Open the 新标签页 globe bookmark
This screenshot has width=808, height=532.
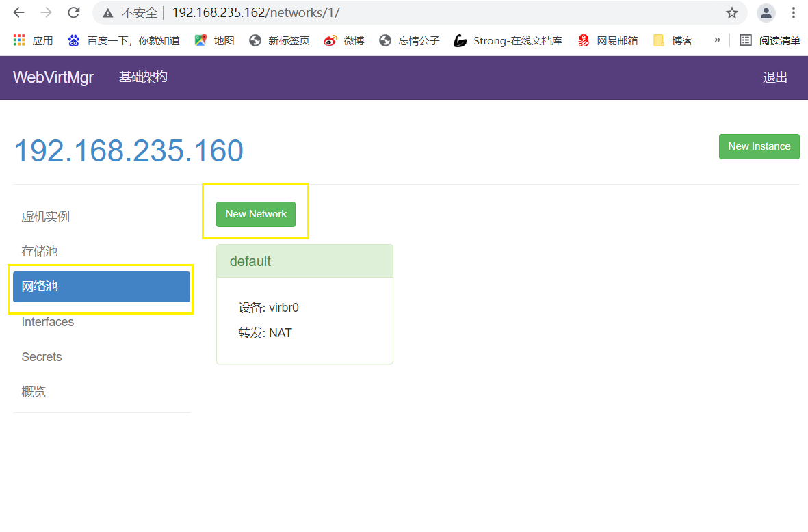(x=278, y=40)
